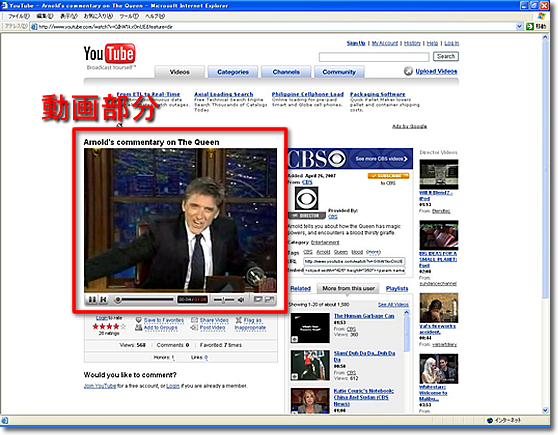Open the ヘルプ menu
This screenshot has width=558, height=435.
pyautogui.click(x=155, y=16)
